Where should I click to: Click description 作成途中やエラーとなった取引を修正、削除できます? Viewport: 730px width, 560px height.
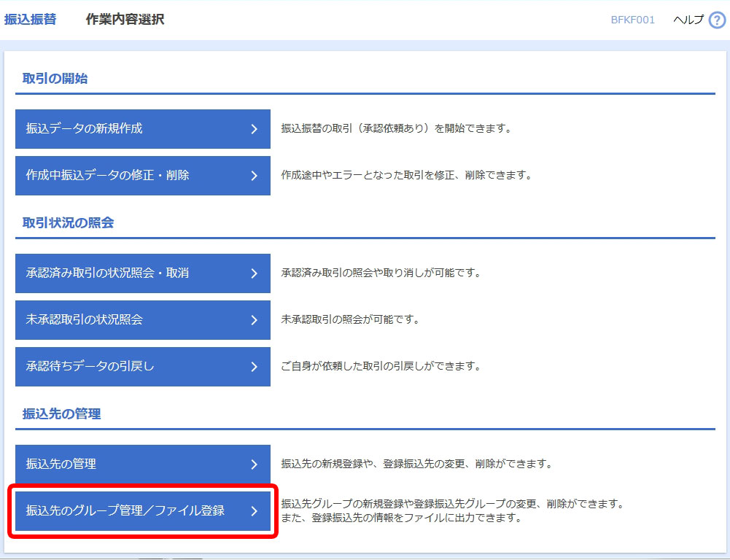(406, 176)
